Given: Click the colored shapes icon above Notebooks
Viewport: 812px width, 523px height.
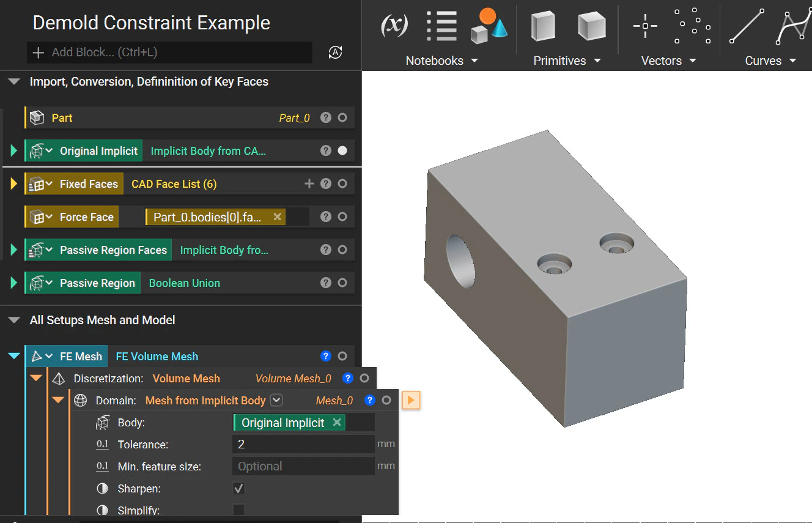Looking at the screenshot, I should (x=489, y=26).
